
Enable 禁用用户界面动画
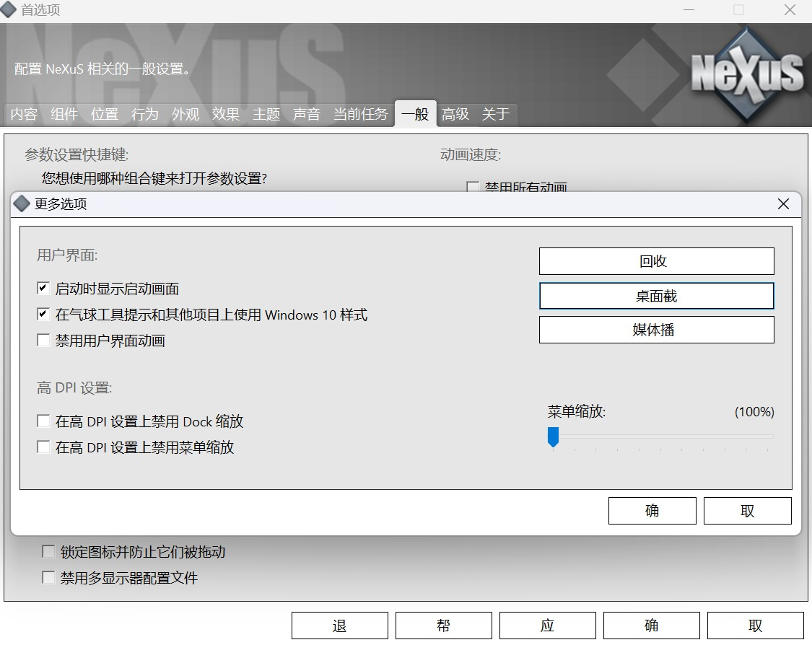coord(43,341)
